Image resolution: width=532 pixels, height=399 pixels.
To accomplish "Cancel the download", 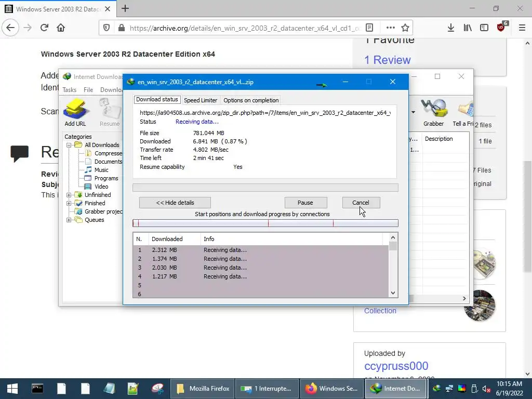I will click(361, 203).
